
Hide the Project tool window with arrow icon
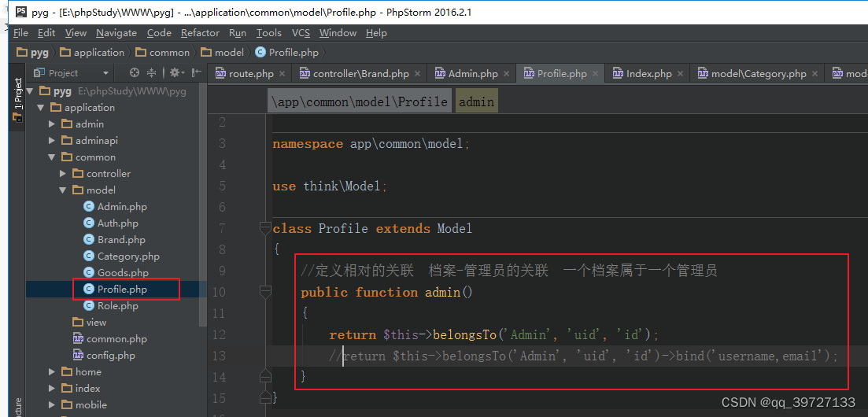(196, 72)
